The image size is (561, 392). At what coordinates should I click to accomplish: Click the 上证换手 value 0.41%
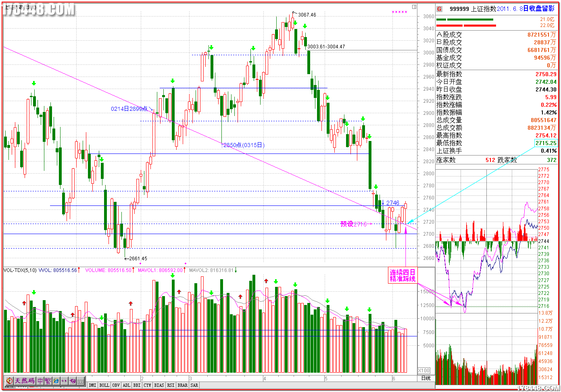coord(549,151)
